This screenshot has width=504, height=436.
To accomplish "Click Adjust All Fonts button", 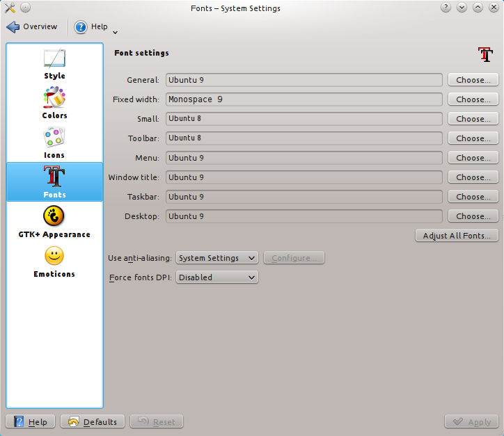I will pyautogui.click(x=457, y=236).
